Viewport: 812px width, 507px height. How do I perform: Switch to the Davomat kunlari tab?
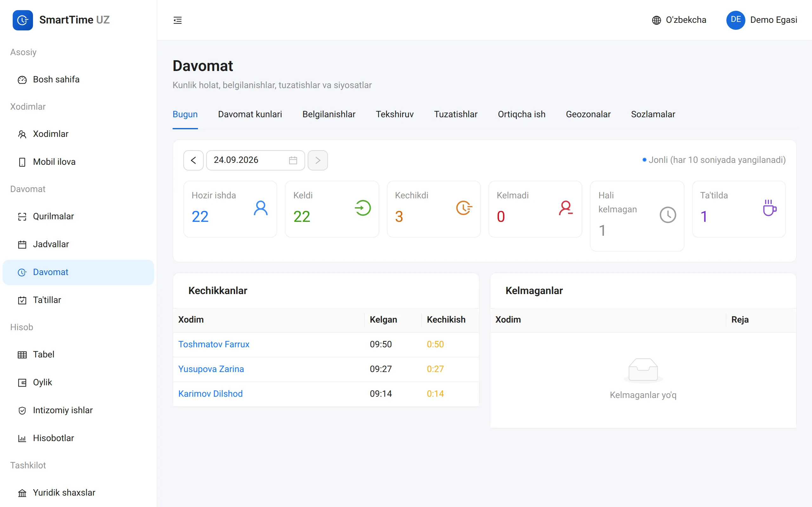tap(250, 114)
